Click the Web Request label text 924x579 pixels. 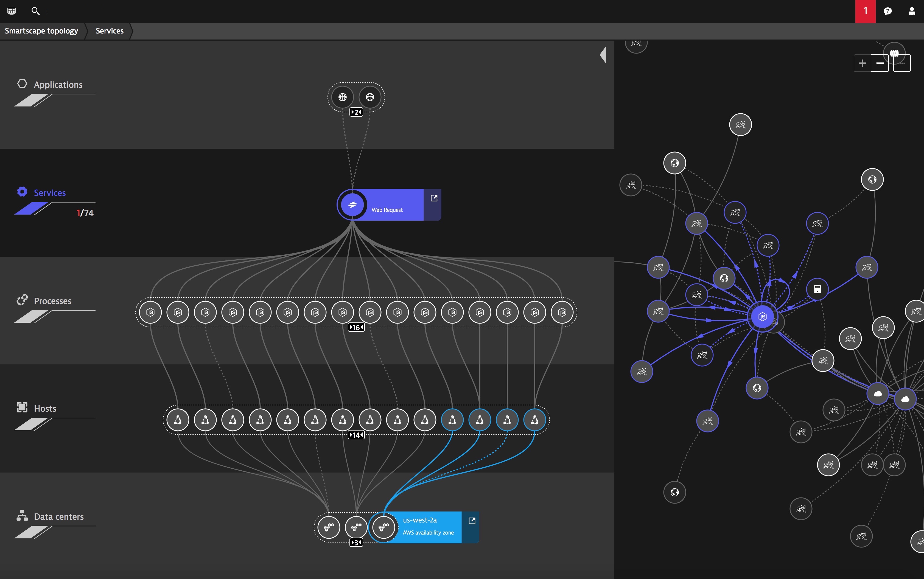[387, 210]
